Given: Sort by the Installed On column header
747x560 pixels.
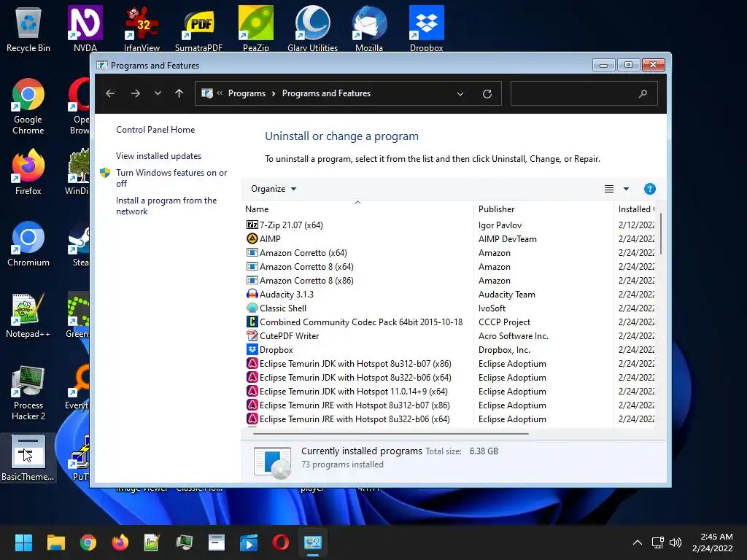Looking at the screenshot, I should tap(635, 209).
